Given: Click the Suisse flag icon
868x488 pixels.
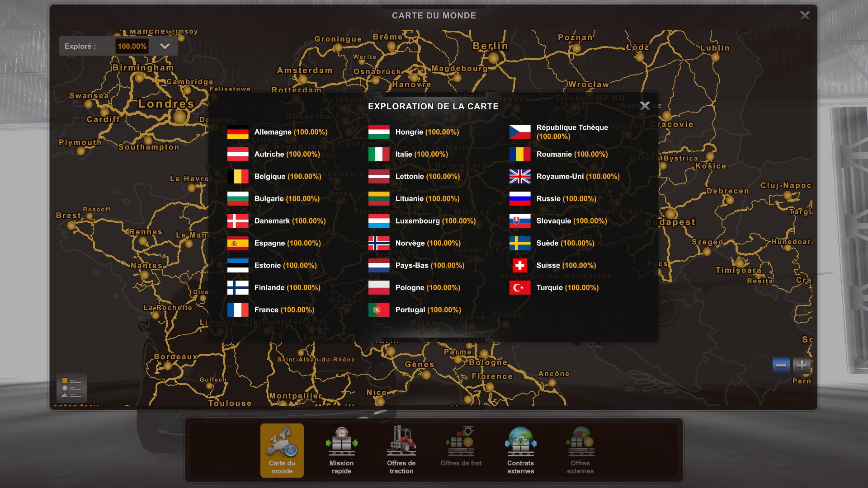Looking at the screenshot, I should click(520, 265).
